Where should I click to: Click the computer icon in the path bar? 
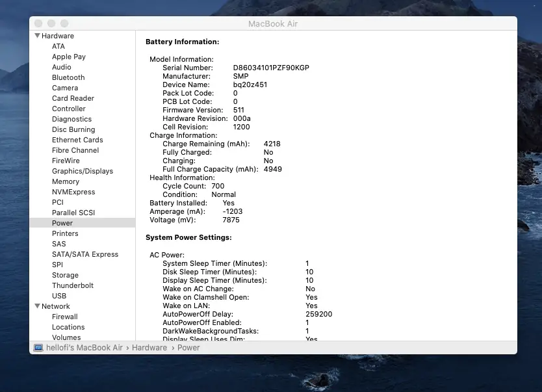tap(38, 348)
